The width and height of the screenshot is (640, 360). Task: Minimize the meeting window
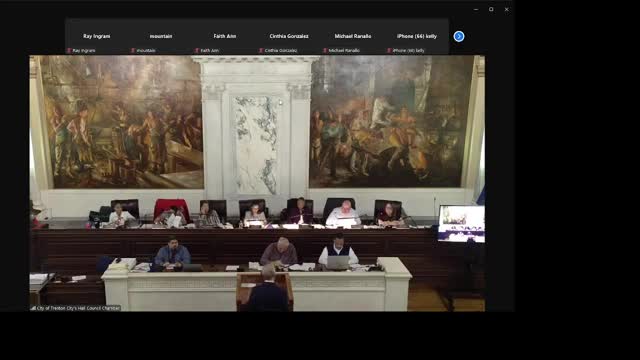(x=476, y=9)
